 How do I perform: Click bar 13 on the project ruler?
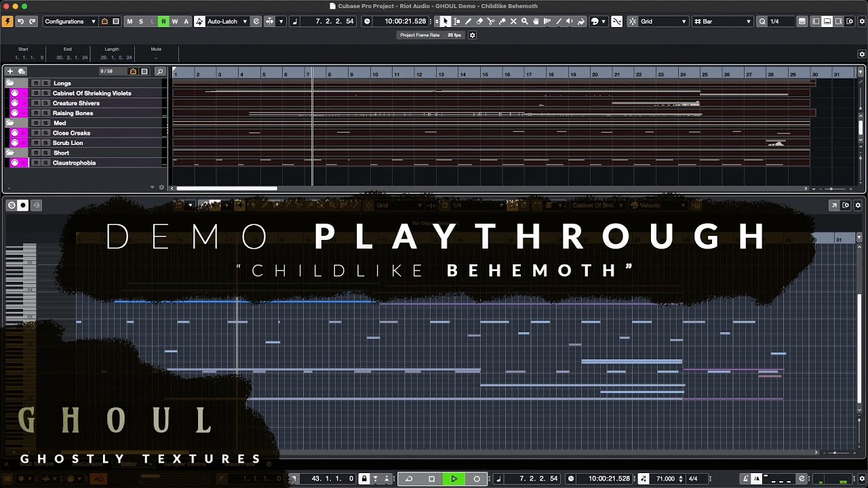(x=441, y=74)
